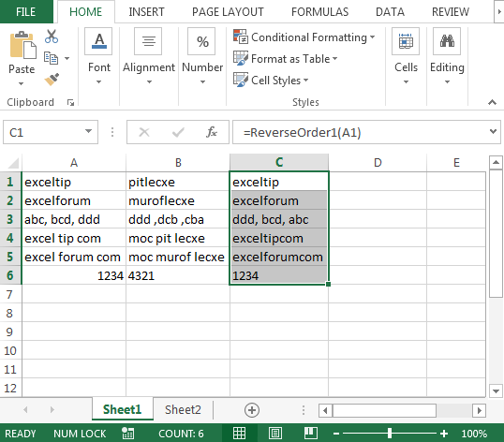Click the zoom out minus button

pos(336,434)
